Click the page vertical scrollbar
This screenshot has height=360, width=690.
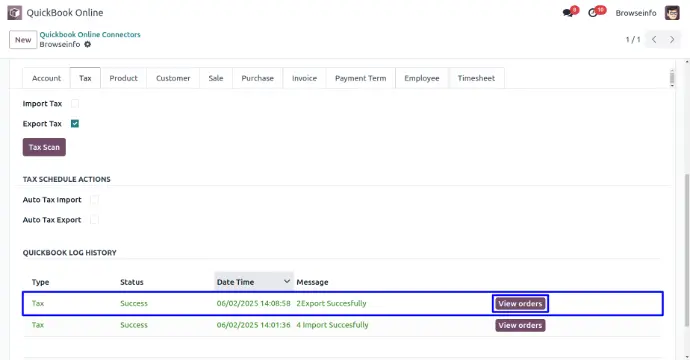(x=687, y=251)
